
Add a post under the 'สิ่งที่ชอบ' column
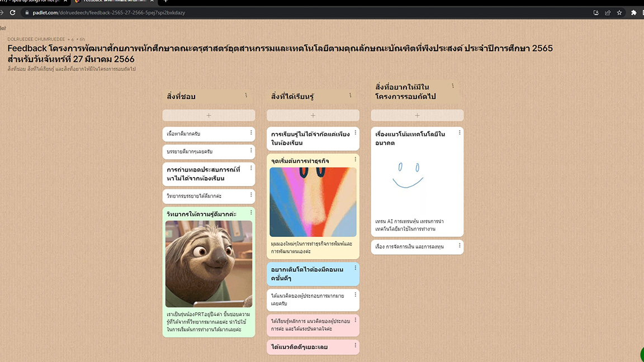click(209, 115)
